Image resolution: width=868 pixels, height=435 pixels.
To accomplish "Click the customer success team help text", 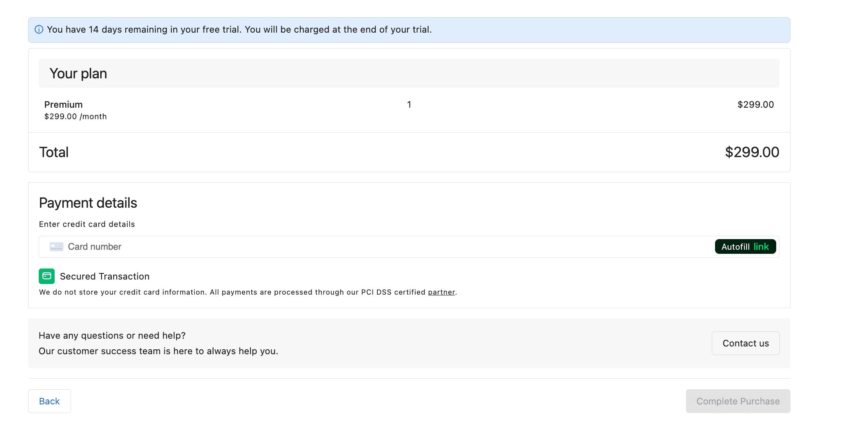I will (x=158, y=351).
